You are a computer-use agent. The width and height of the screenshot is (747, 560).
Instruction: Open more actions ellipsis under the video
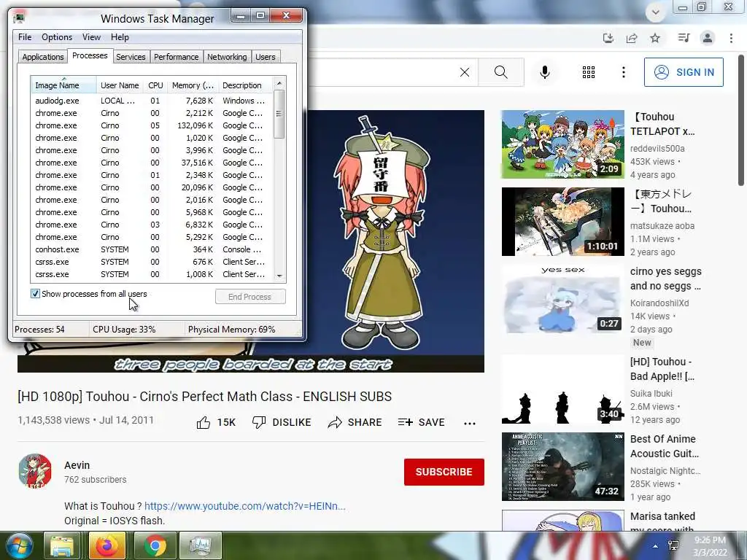click(x=470, y=424)
